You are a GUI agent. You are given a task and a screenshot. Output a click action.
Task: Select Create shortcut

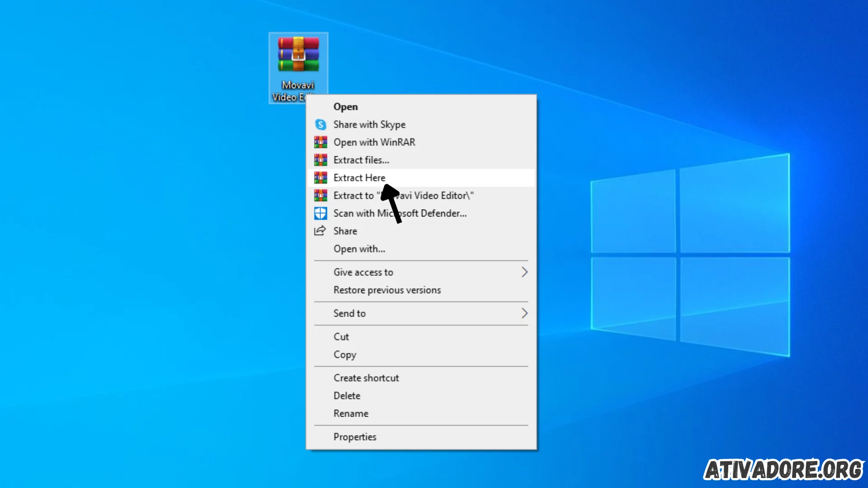(x=420, y=378)
